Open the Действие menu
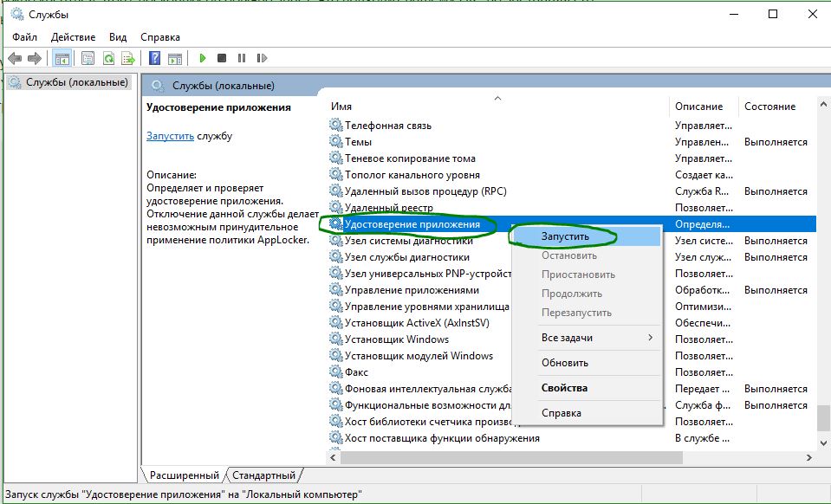Image resolution: width=831 pixels, height=504 pixels. tap(73, 37)
